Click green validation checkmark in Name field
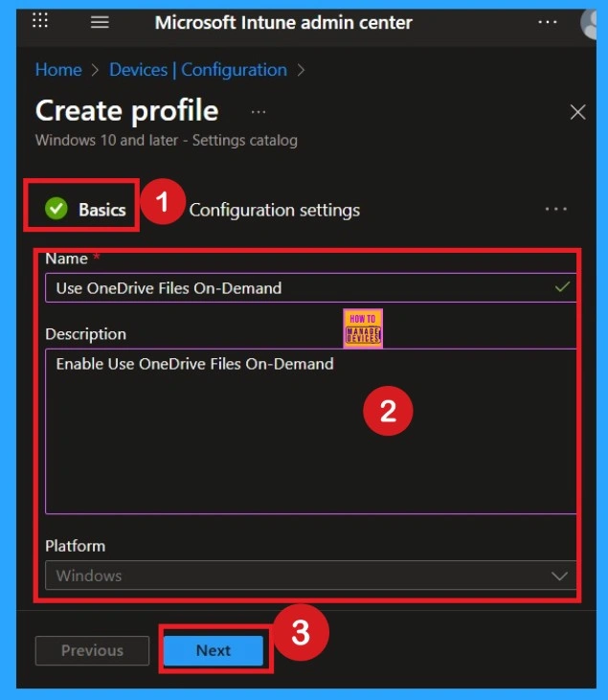 pos(562,287)
